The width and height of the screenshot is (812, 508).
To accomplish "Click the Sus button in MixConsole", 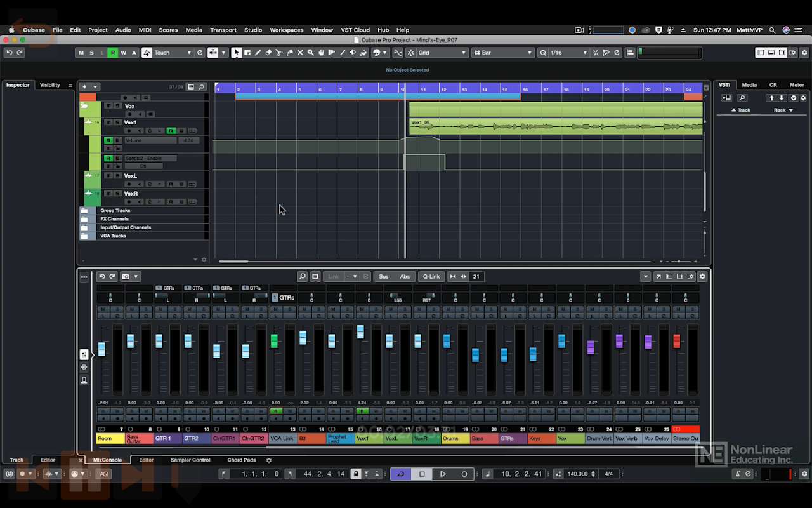I will [x=384, y=277].
